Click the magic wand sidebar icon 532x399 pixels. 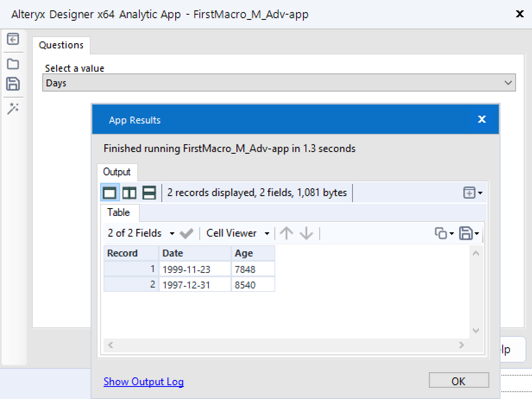[13, 109]
